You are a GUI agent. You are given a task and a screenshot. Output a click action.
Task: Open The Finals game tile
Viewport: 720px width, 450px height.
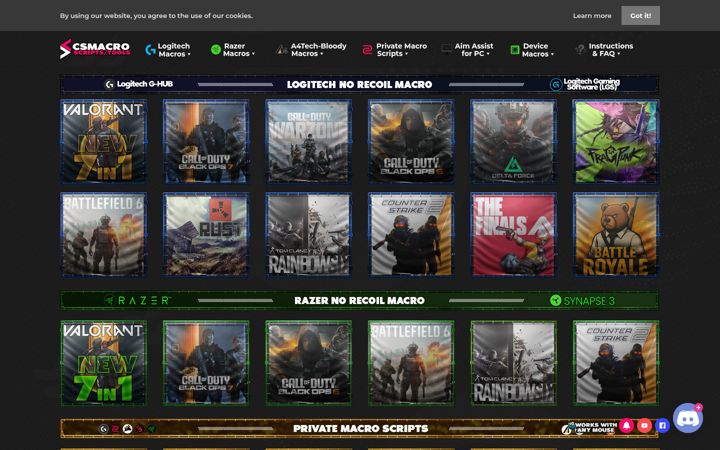[513, 235]
